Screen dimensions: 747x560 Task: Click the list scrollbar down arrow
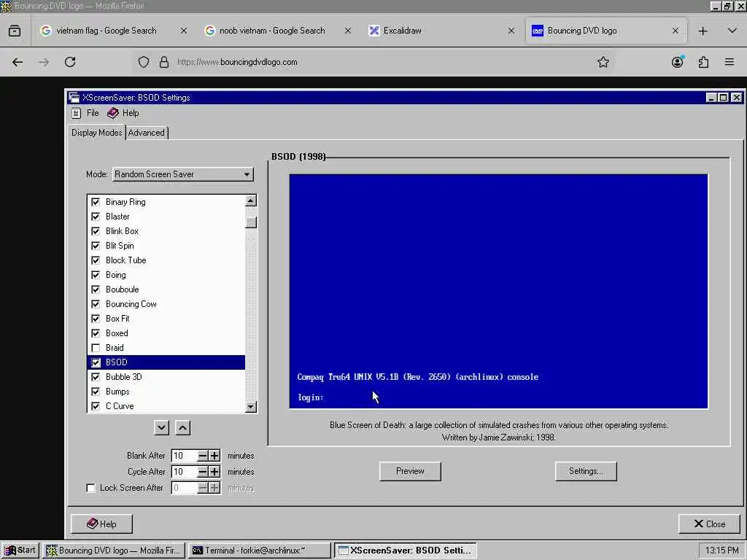251,407
